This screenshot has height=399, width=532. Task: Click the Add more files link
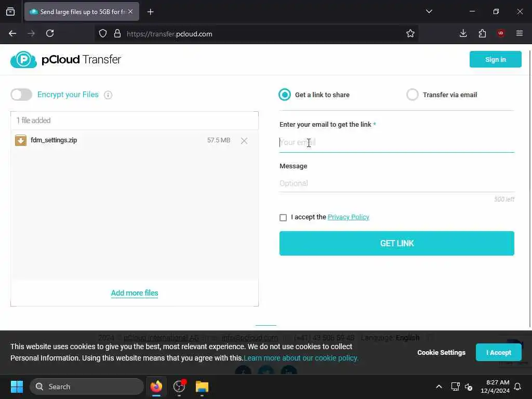(135, 293)
